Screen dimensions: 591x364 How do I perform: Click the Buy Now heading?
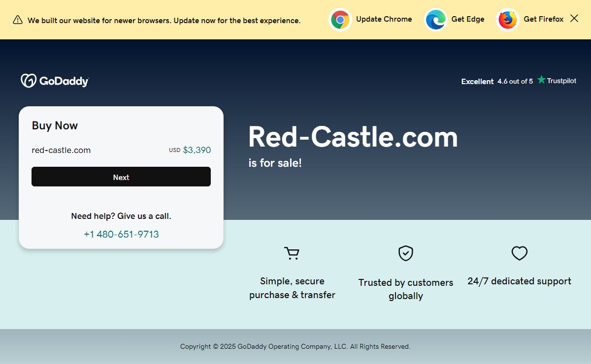[55, 125]
